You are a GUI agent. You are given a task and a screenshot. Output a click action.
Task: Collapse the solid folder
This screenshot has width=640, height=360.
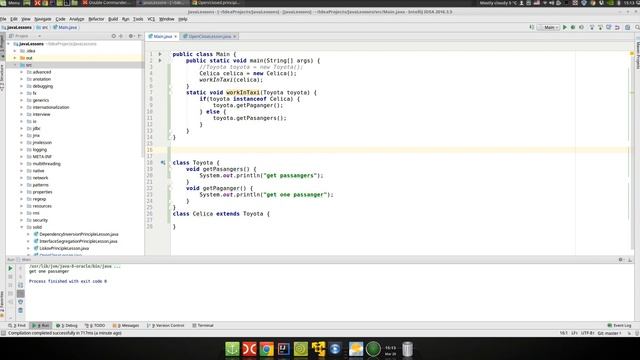coord(22,227)
